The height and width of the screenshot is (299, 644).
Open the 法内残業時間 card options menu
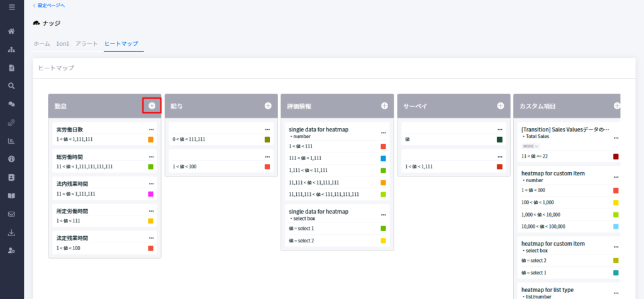pyautogui.click(x=151, y=184)
